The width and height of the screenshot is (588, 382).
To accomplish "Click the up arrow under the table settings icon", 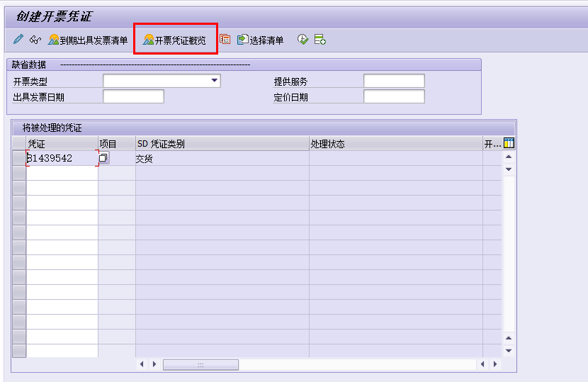I will (509, 157).
